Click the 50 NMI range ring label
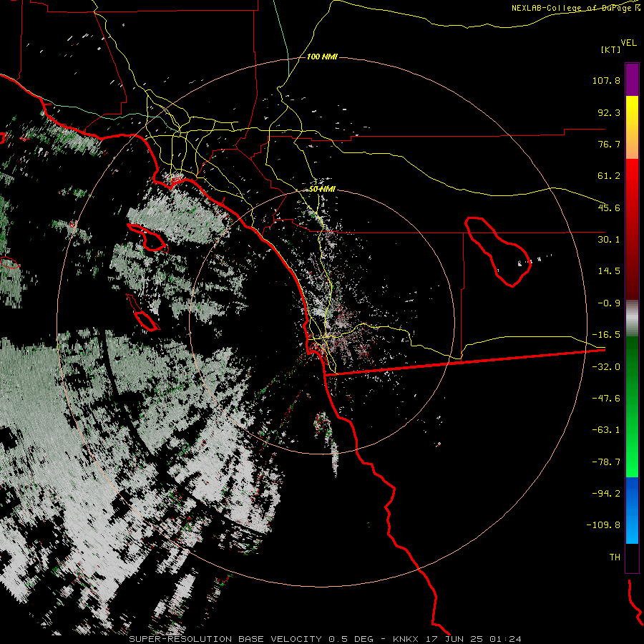 [x=322, y=190]
